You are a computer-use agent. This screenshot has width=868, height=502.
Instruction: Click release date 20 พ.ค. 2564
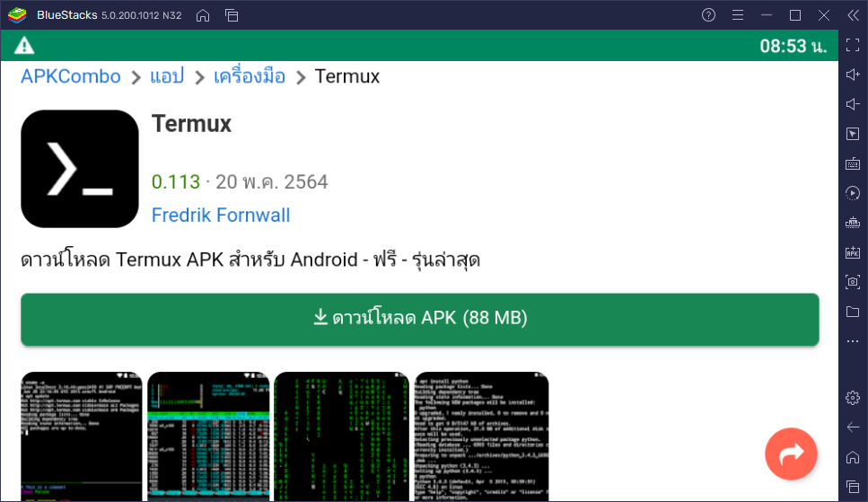(x=272, y=181)
